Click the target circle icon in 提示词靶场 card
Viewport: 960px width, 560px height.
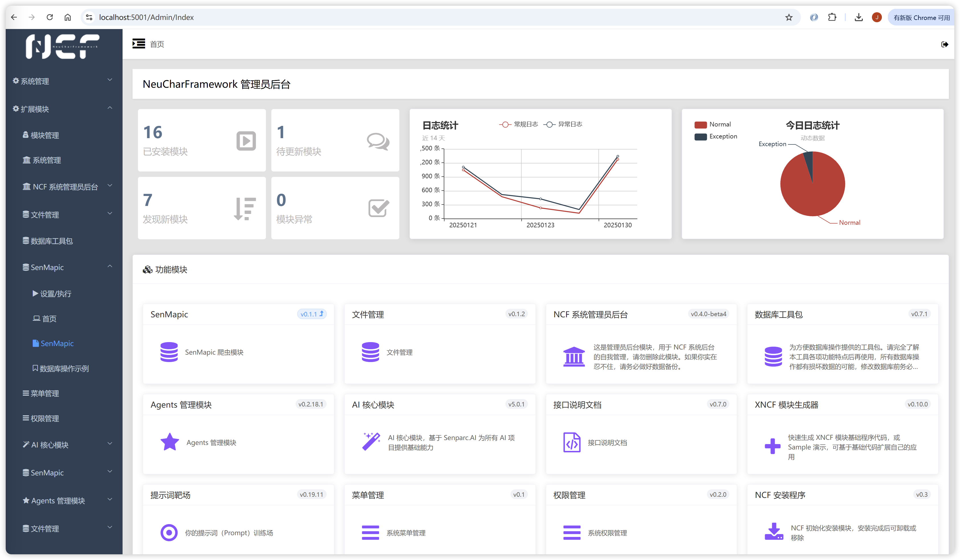pyautogui.click(x=169, y=533)
